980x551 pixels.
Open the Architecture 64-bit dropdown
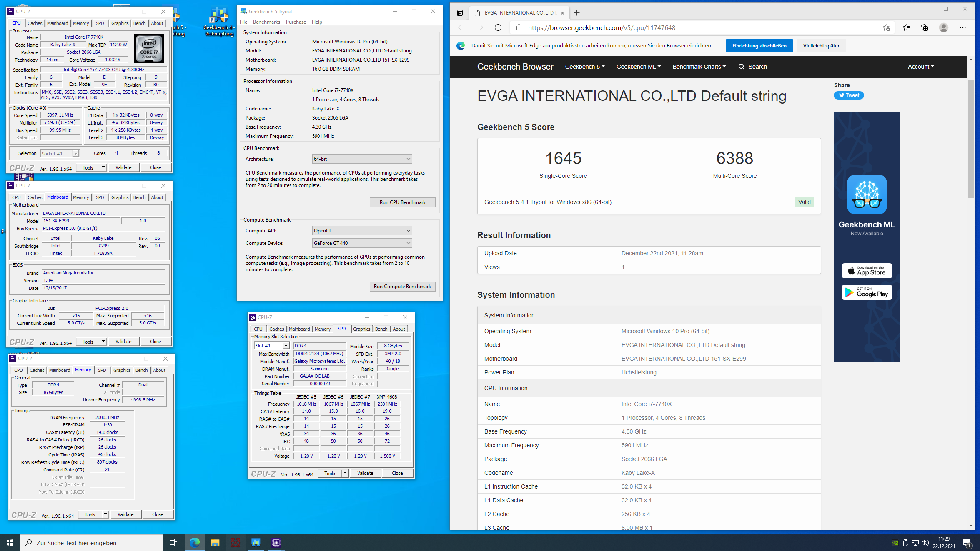pos(362,159)
